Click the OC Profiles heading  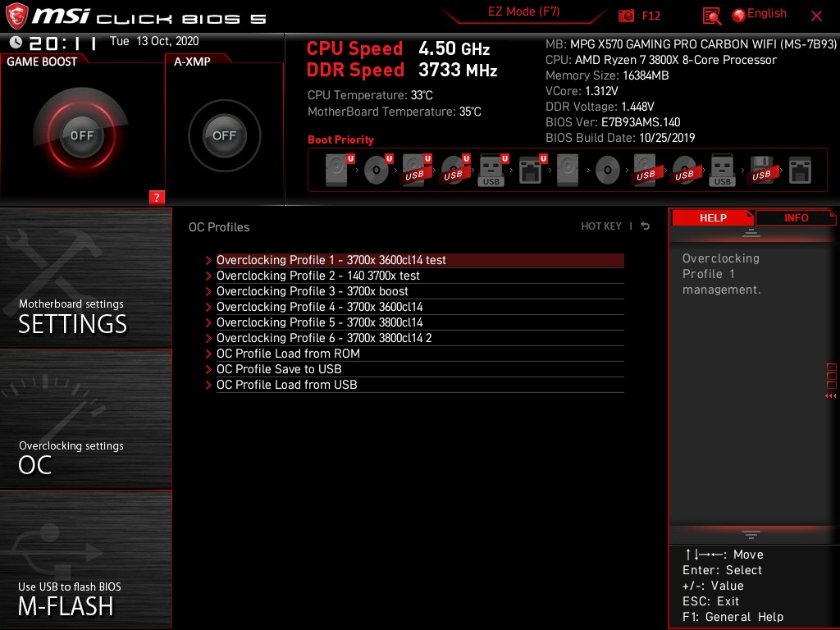[x=219, y=227]
